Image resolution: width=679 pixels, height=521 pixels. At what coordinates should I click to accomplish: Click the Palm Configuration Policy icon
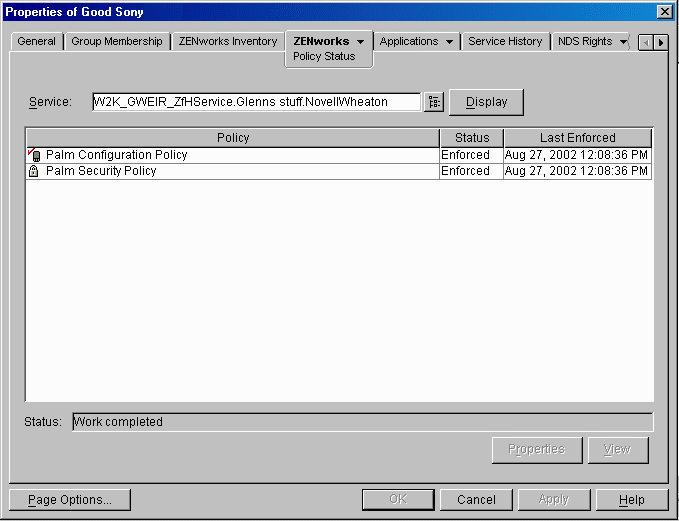pyautogui.click(x=34, y=155)
